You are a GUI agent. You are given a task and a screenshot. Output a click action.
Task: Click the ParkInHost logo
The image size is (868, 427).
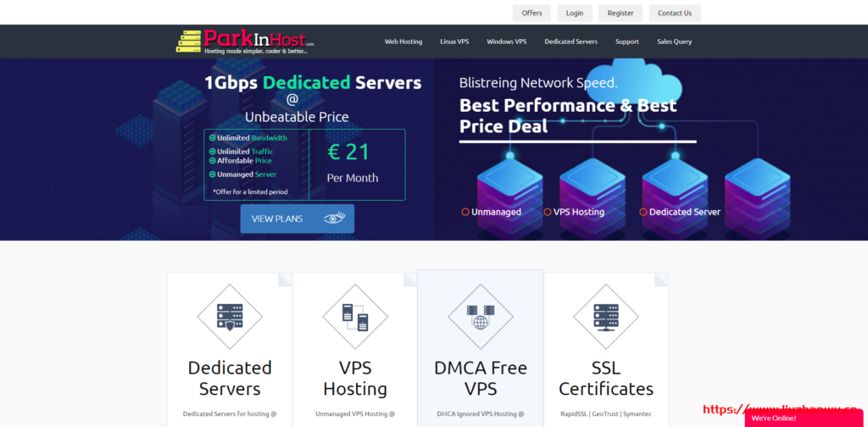tap(246, 42)
